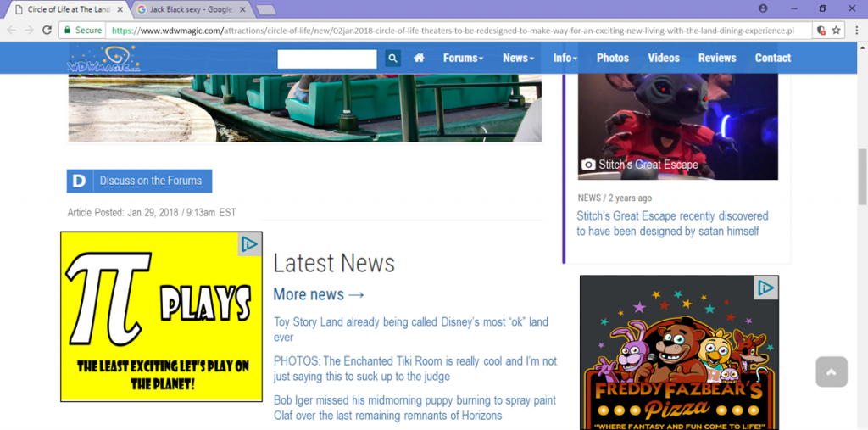Click the blue D icon beside Discuss
The image size is (868, 430).
point(80,181)
